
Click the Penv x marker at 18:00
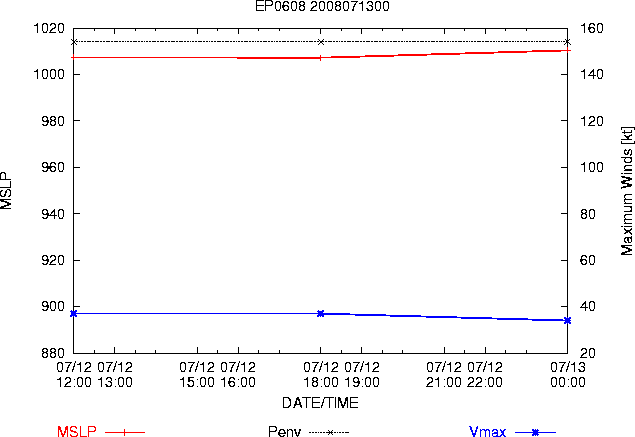coord(321,42)
